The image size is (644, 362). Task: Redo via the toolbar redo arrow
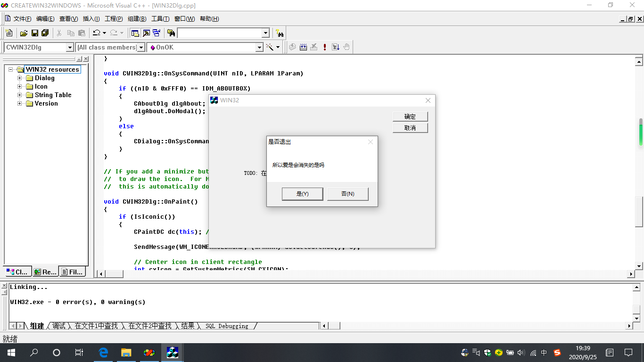pyautogui.click(x=114, y=33)
